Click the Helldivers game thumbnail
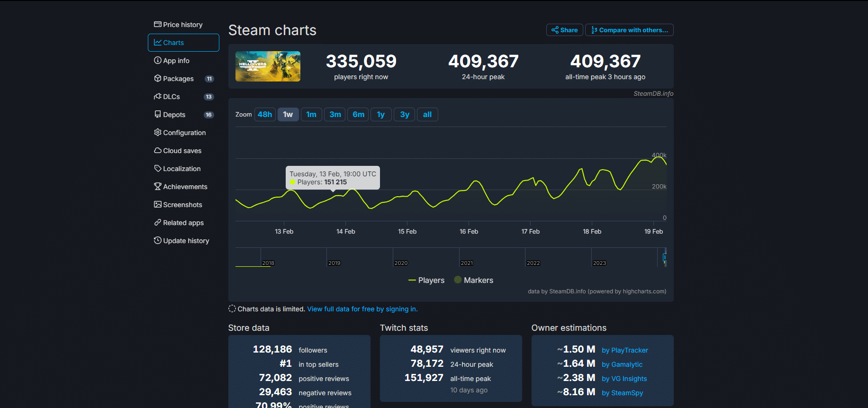The height and width of the screenshot is (408, 868). [x=268, y=66]
